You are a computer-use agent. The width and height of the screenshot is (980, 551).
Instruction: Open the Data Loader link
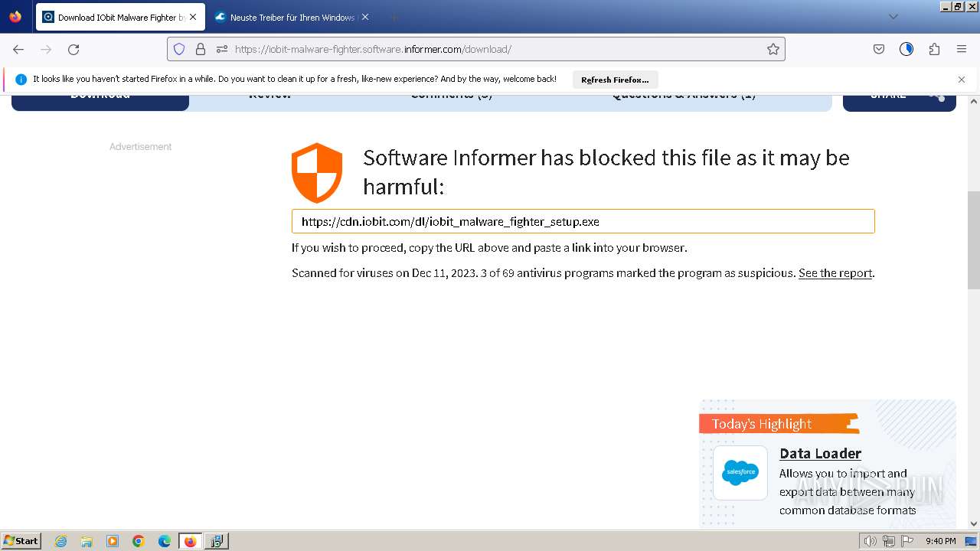(820, 454)
